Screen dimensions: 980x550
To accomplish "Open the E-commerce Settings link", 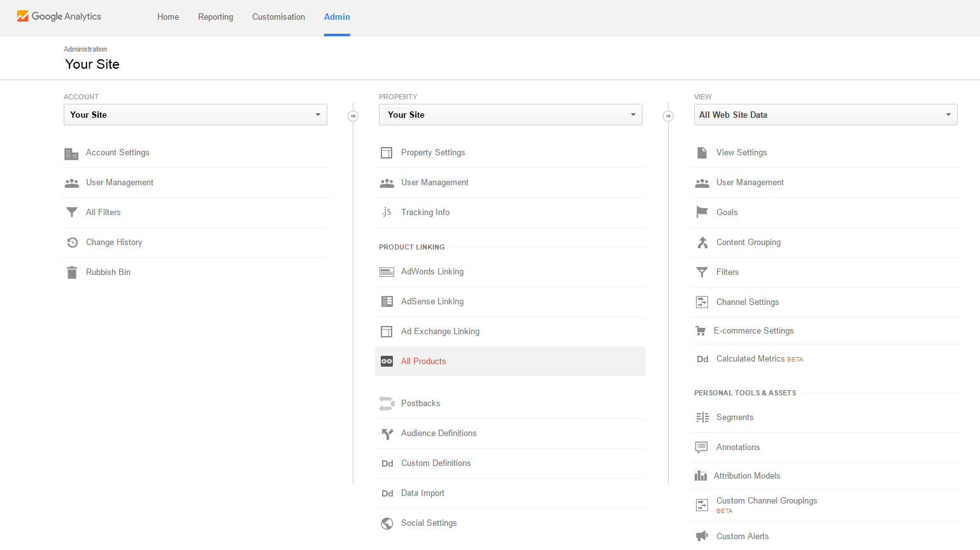I will click(753, 331).
